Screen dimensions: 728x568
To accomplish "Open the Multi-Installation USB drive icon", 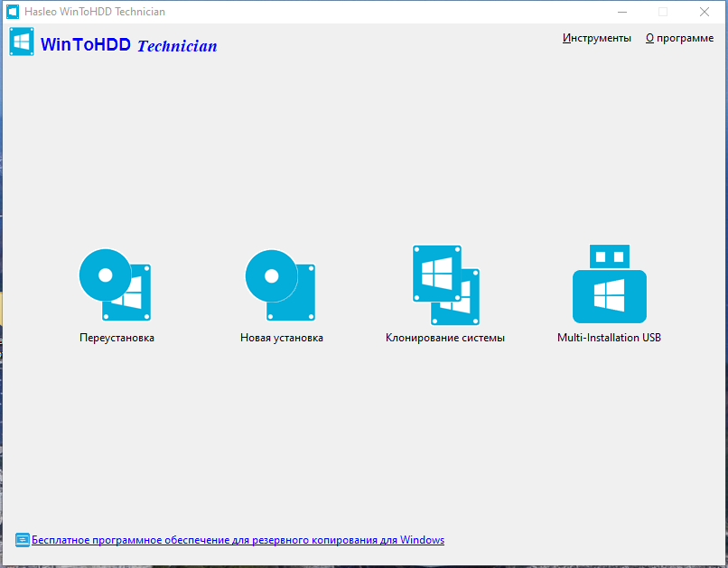I will coord(609,283).
